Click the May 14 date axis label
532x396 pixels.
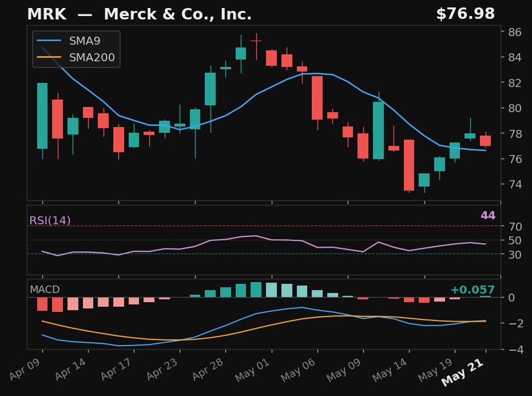coord(390,370)
